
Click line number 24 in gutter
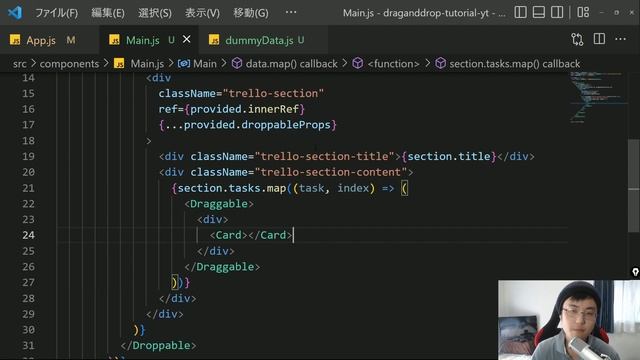28,235
